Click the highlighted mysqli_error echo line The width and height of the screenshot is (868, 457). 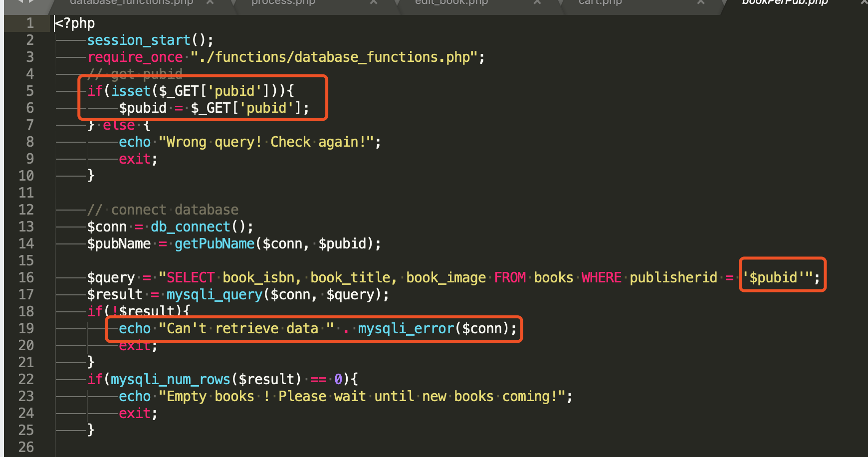tap(314, 328)
